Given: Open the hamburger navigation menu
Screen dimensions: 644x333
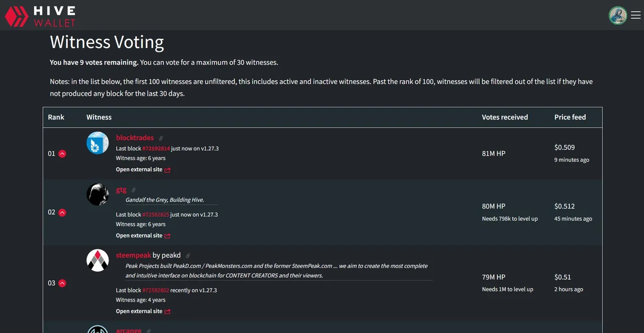Looking at the screenshot, I should (x=636, y=15).
